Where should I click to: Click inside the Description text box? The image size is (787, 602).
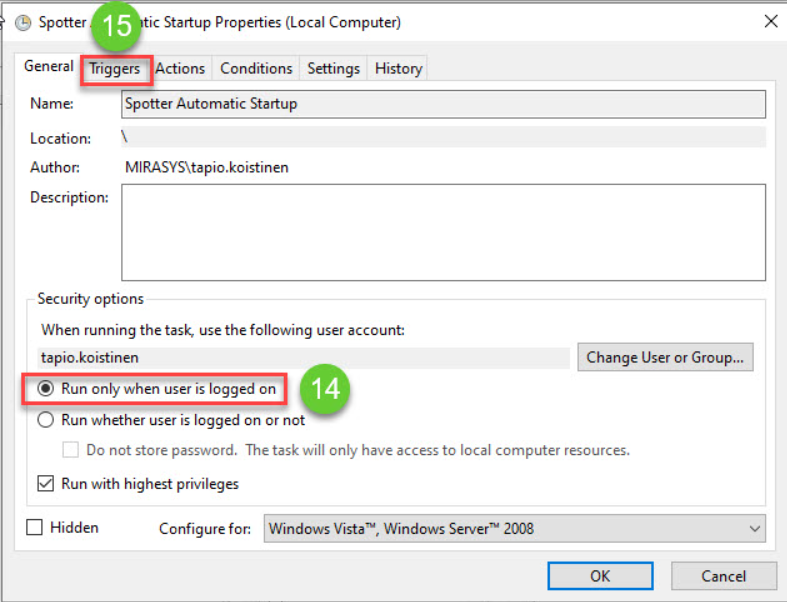[443, 232]
